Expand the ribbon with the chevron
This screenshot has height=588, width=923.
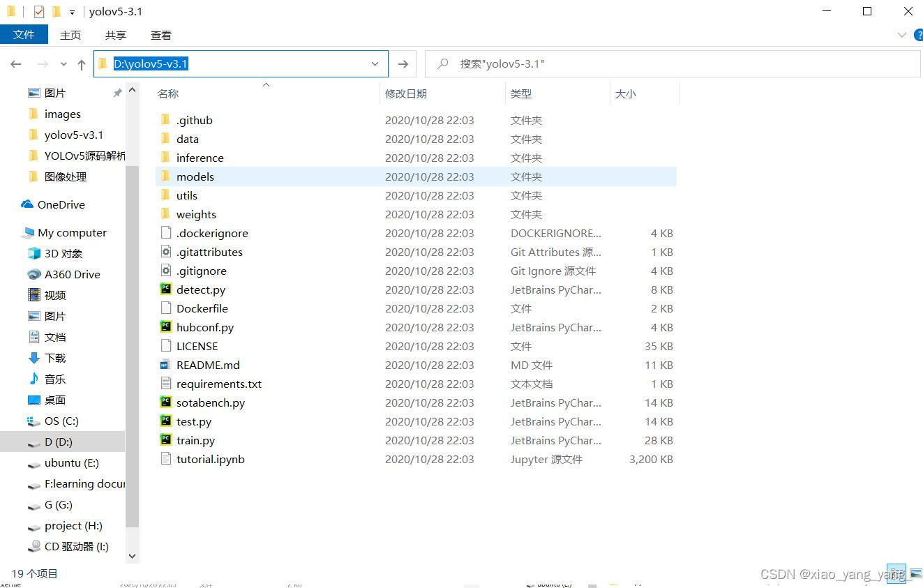point(901,35)
